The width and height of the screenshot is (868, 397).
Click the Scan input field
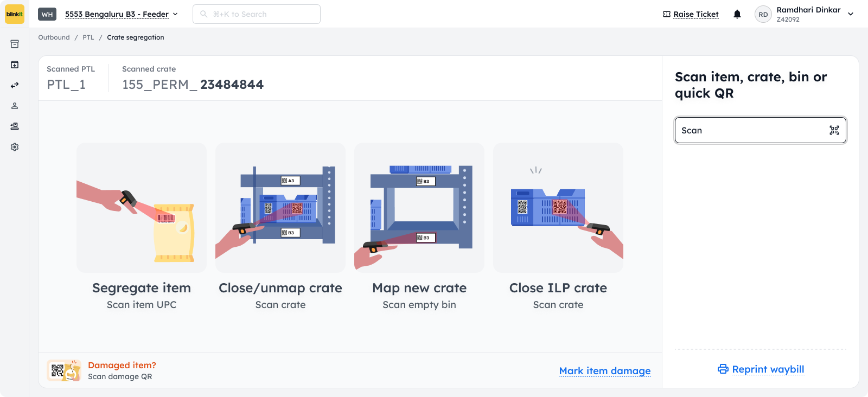[761, 130]
